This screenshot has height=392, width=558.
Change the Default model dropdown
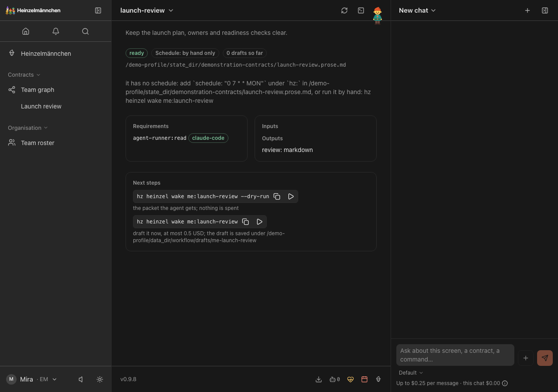tap(411, 373)
